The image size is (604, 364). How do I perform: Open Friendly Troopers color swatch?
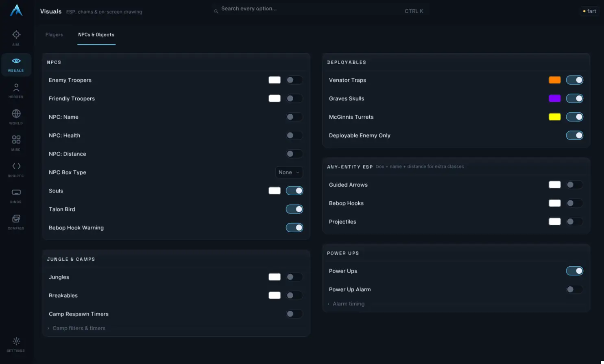pyautogui.click(x=275, y=98)
